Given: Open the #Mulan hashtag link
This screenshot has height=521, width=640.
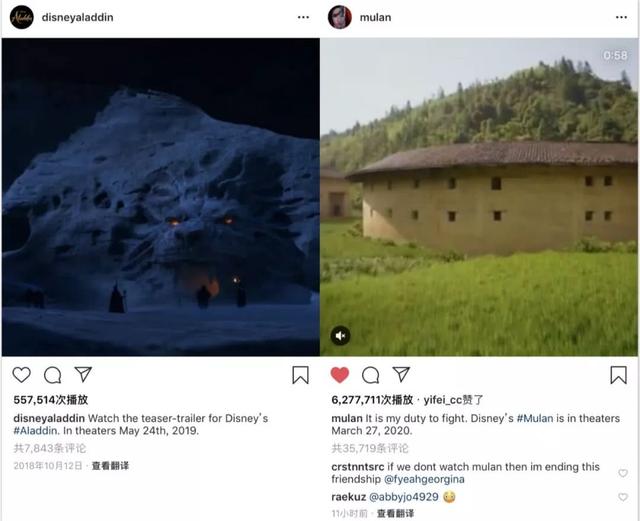Looking at the screenshot, I should coord(535,419).
